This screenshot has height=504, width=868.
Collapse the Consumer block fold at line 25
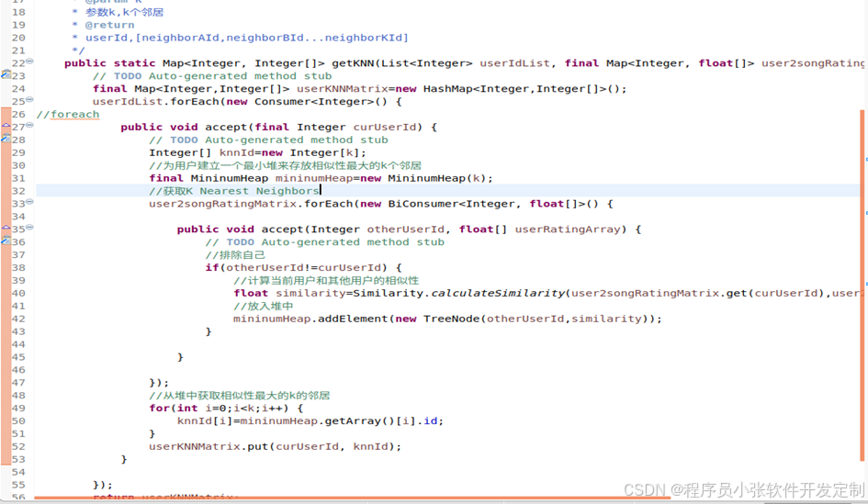[30, 99]
